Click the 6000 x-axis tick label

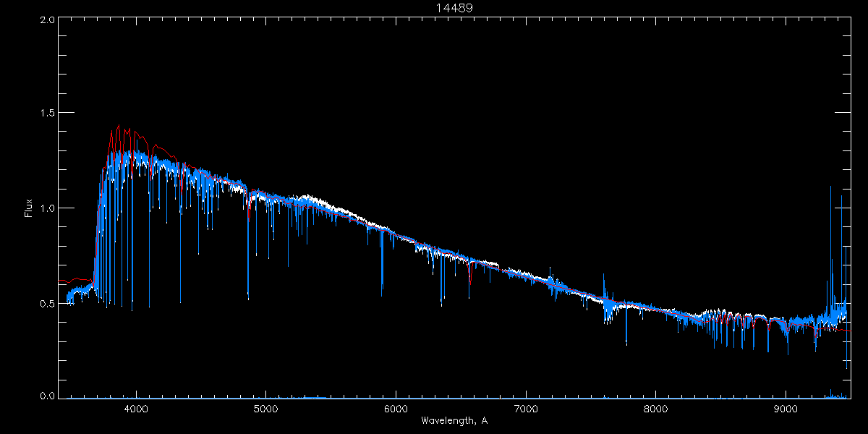[x=396, y=408]
